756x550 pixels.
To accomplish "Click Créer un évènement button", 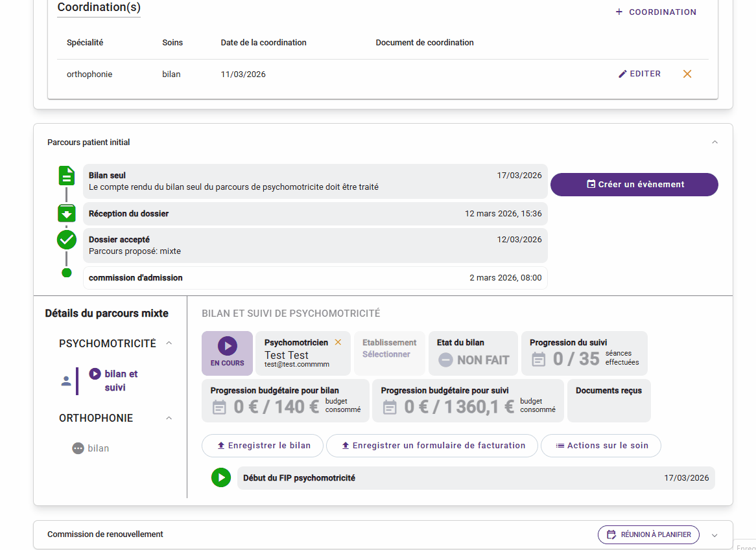I will click(634, 184).
